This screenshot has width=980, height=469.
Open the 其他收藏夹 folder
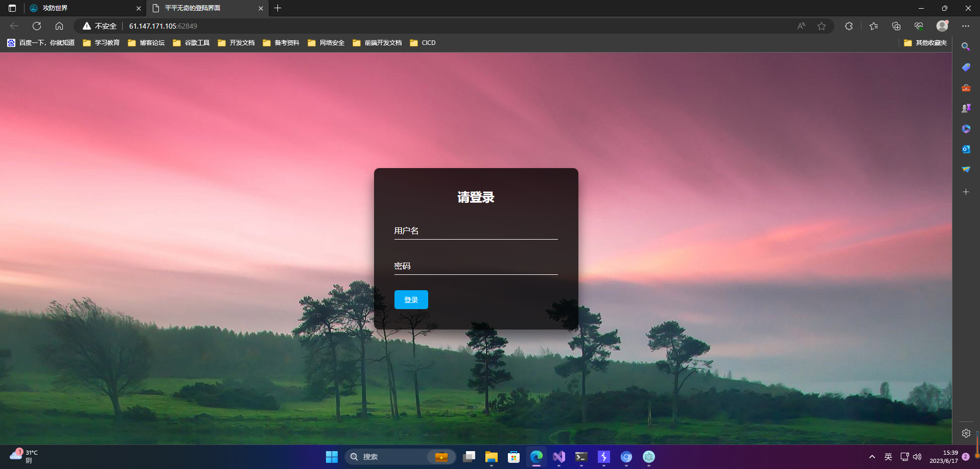pos(925,43)
